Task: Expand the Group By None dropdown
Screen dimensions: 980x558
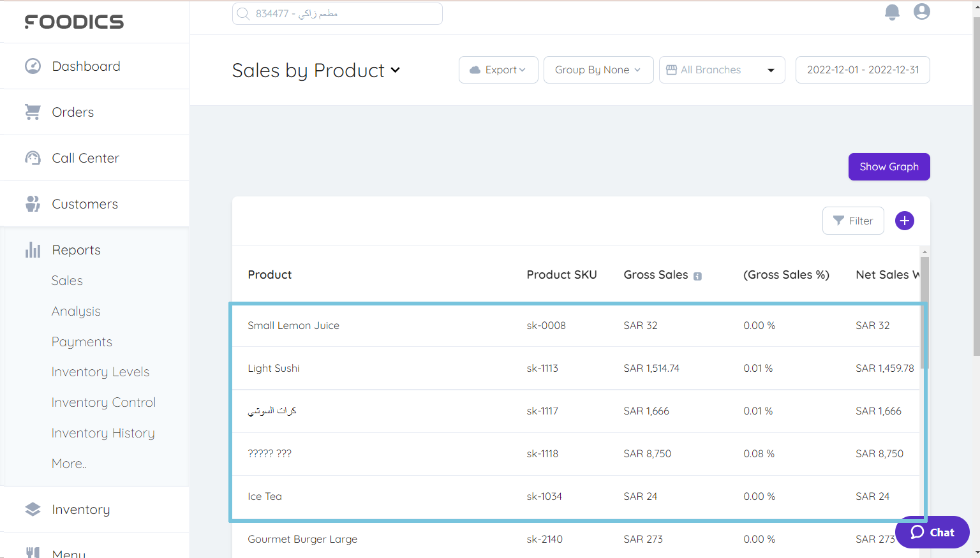Action: click(x=598, y=70)
